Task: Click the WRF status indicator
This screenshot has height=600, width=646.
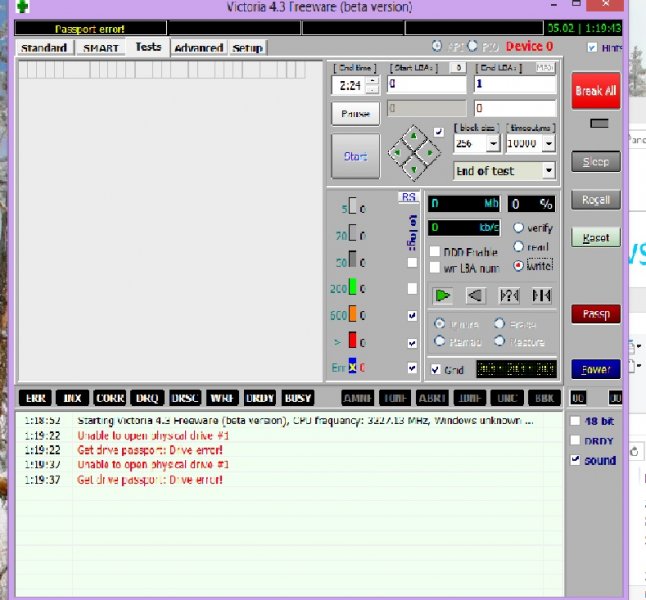Action: (x=222, y=398)
